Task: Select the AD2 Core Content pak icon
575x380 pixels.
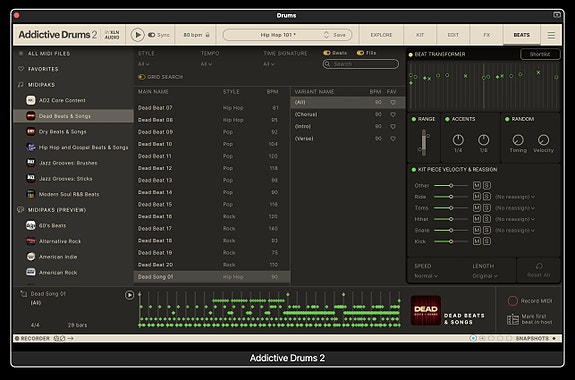Action: pos(31,100)
